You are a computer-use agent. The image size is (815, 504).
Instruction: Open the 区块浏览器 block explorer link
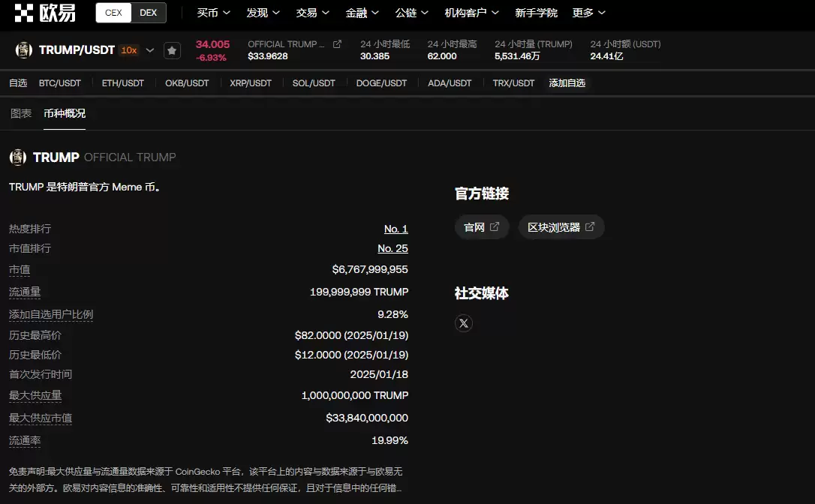(561, 227)
